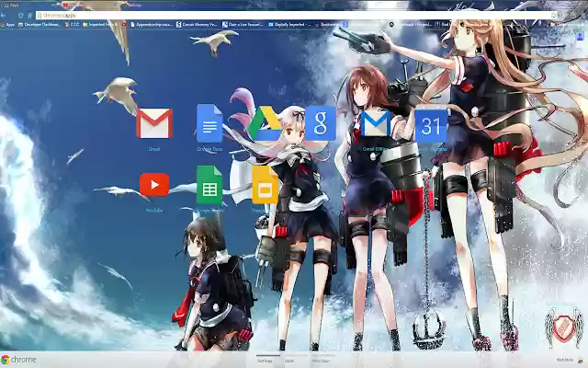Screen dimensions: 588x368
Task: Open Developer Dashboard bookmark
Action: (39, 25)
